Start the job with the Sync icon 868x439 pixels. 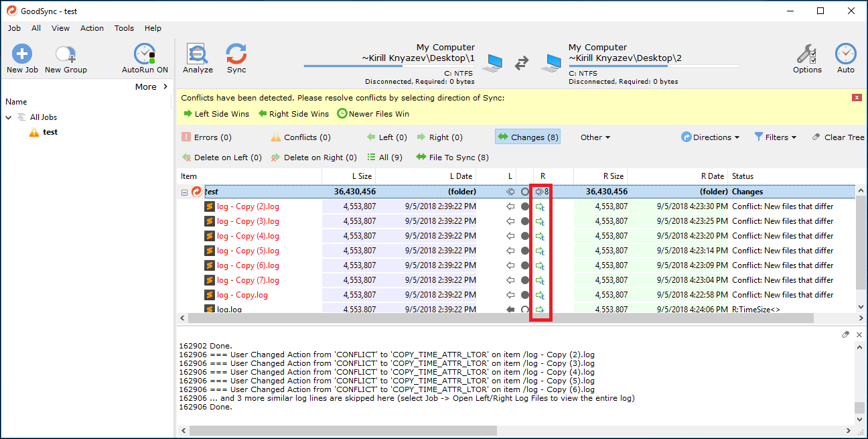coord(236,55)
